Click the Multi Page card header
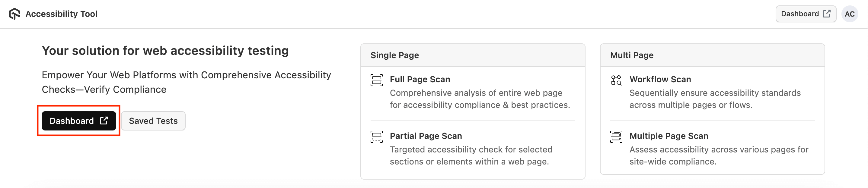 coord(631,55)
